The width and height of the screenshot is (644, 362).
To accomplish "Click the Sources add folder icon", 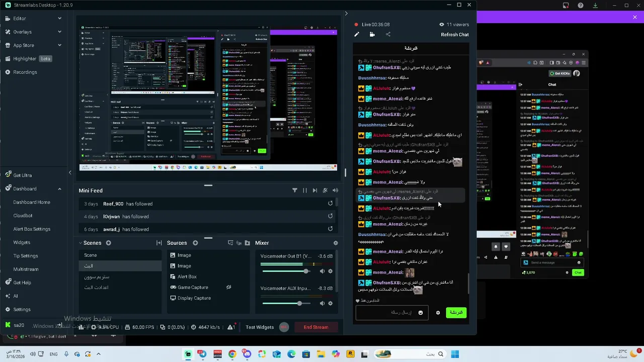I will click(x=247, y=243).
